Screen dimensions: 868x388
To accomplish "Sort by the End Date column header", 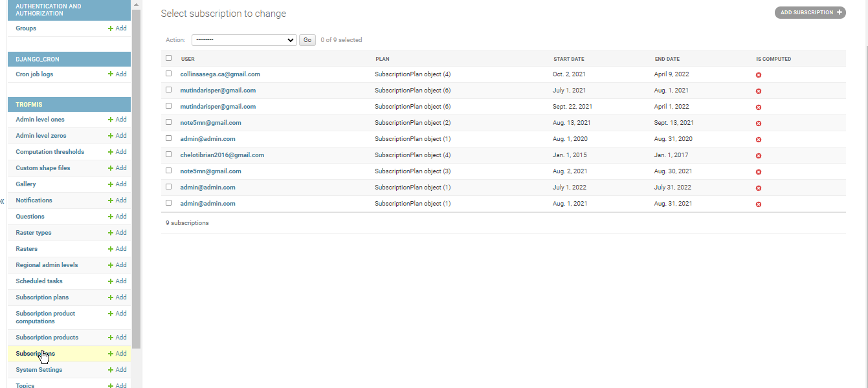I will coord(667,59).
